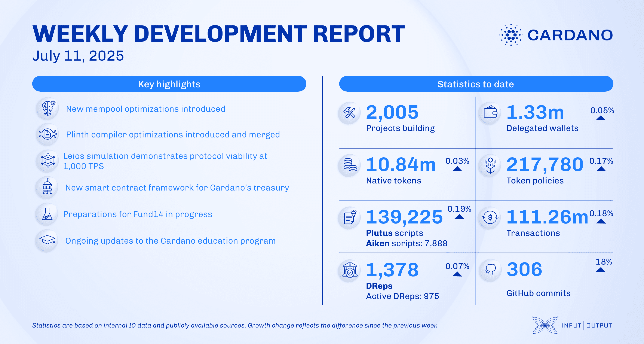Click the hammer and wrench Projects building icon
The height and width of the screenshot is (344, 644).
coord(349,113)
